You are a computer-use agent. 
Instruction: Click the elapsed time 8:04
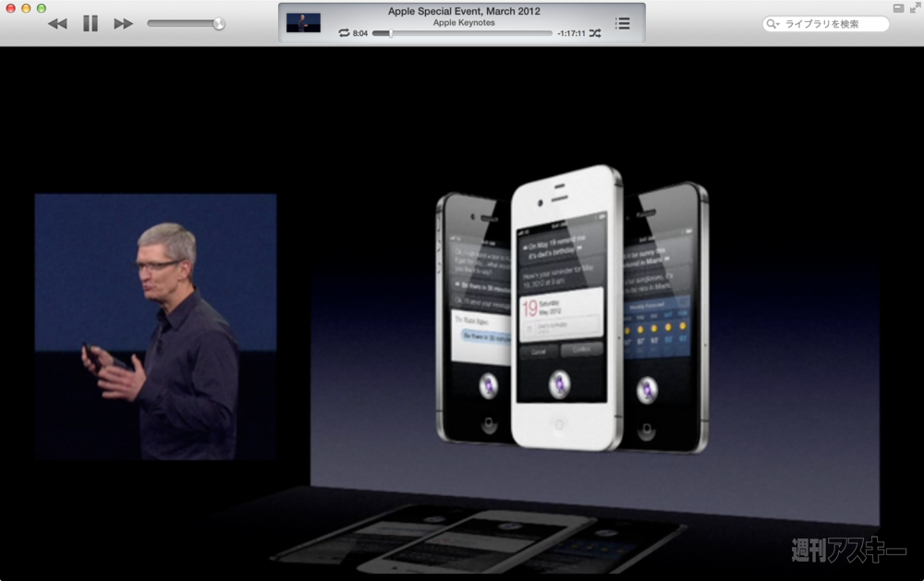[360, 33]
